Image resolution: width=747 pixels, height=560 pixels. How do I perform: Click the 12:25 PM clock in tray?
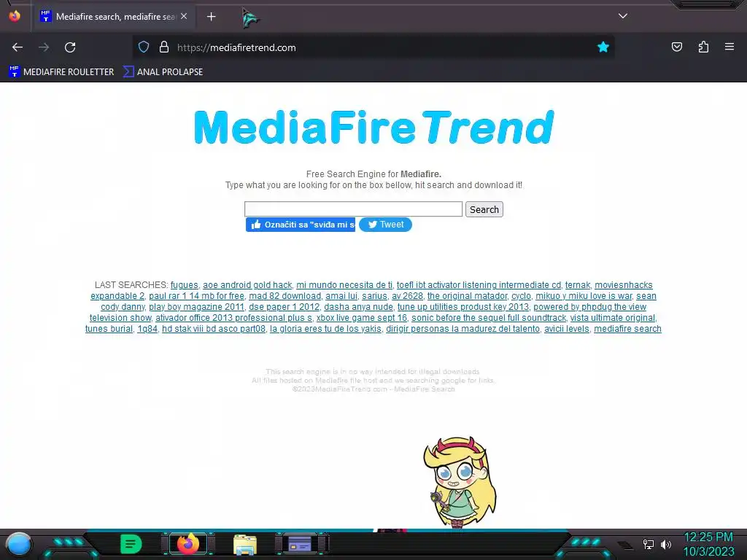[708, 537]
